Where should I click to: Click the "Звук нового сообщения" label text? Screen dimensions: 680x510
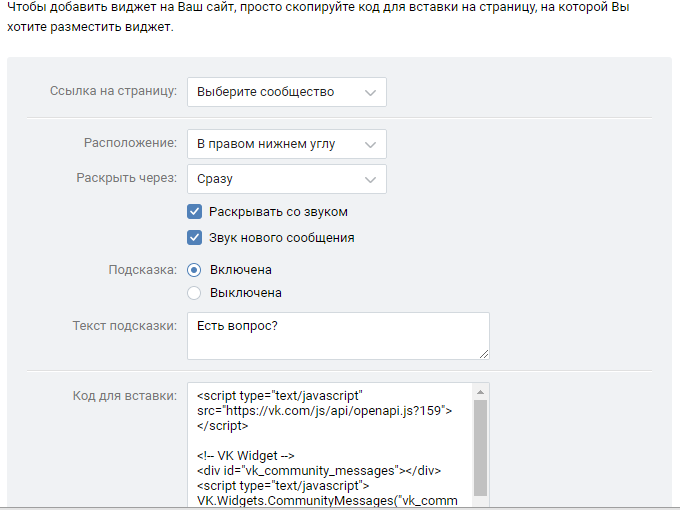(x=282, y=238)
